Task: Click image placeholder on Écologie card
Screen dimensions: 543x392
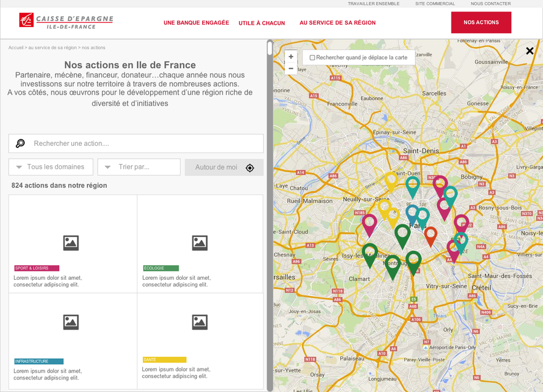Action: pyautogui.click(x=200, y=243)
